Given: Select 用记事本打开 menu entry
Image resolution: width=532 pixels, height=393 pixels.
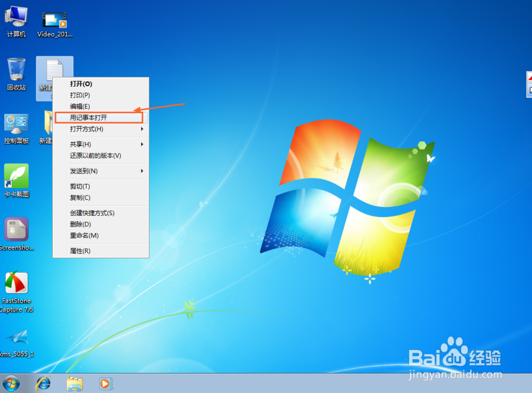Looking at the screenshot, I should [101, 118].
